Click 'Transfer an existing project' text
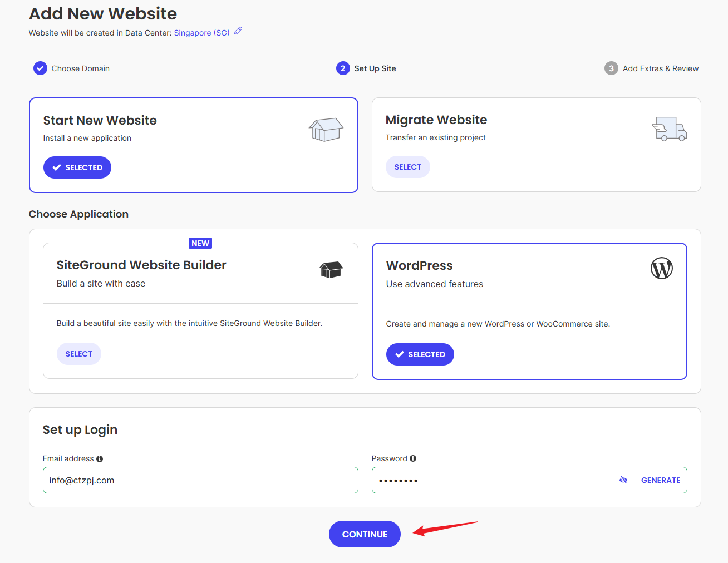The height and width of the screenshot is (563, 728). 436,137
